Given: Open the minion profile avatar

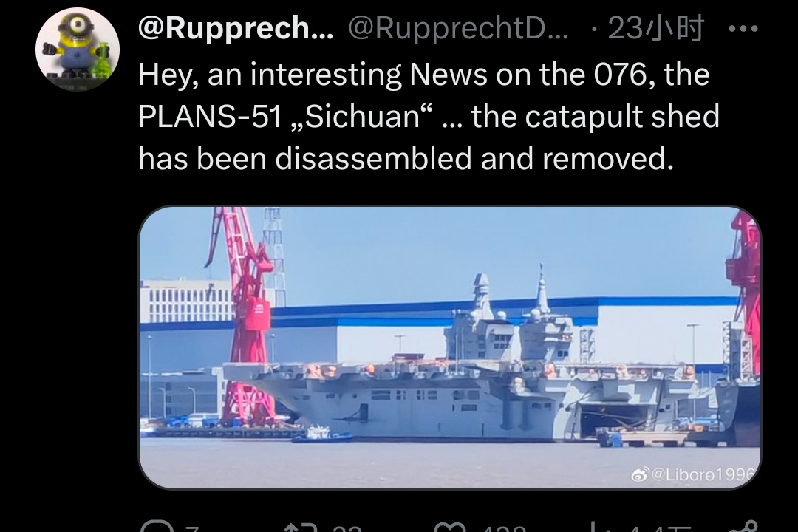Looking at the screenshot, I should pos(78,50).
